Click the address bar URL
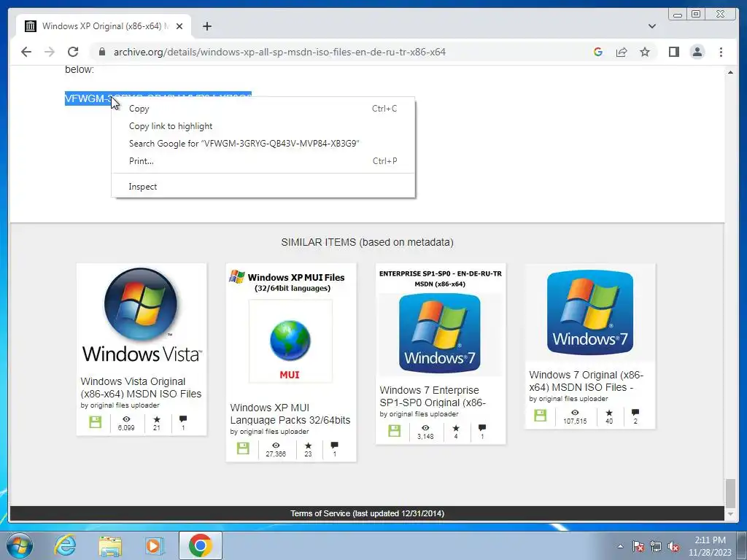The width and height of the screenshot is (747, 560). [279, 52]
